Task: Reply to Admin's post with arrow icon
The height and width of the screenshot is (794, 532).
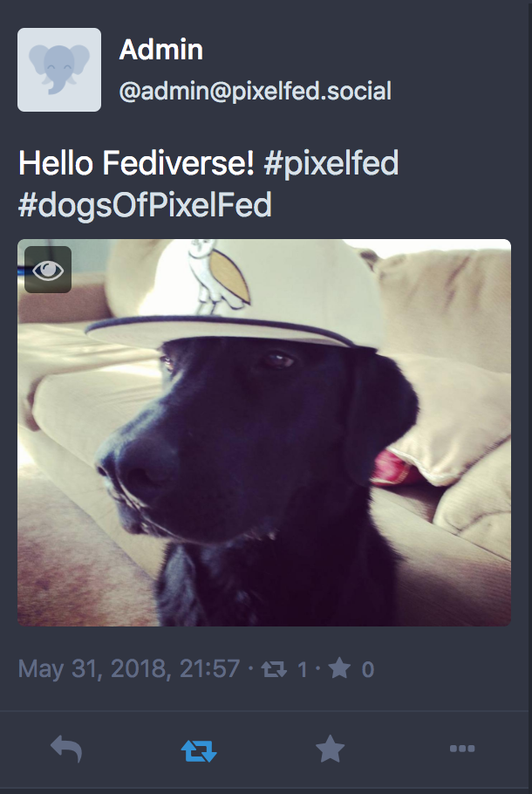Action: 66,749
